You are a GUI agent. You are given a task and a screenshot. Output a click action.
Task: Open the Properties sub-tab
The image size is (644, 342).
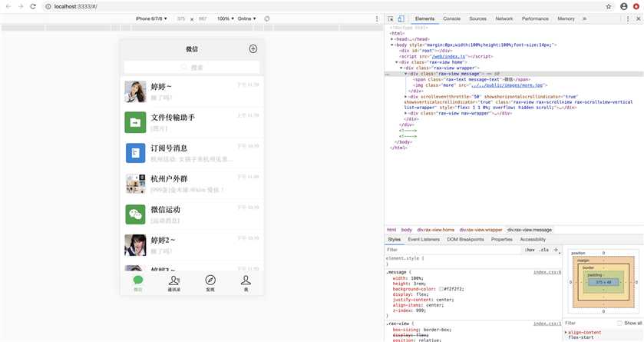point(502,239)
